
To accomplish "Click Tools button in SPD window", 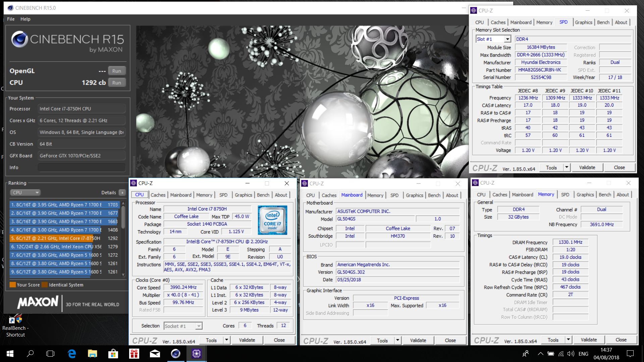I will click(x=551, y=167).
